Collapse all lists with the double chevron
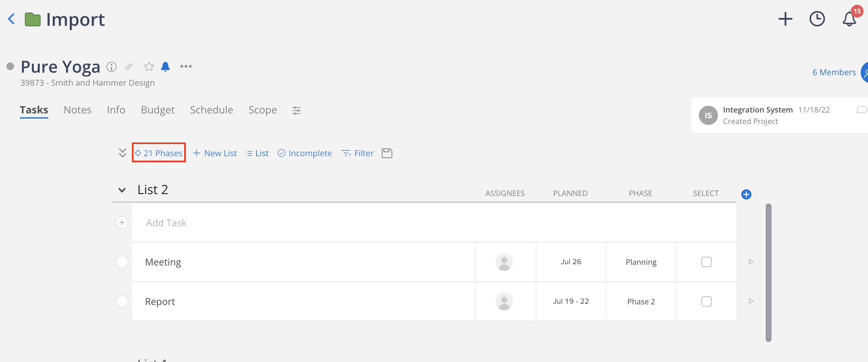This screenshot has height=362, width=868. pos(122,153)
